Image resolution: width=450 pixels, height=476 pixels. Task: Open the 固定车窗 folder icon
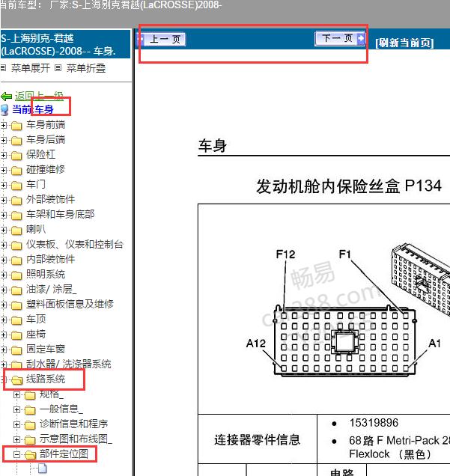16,350
